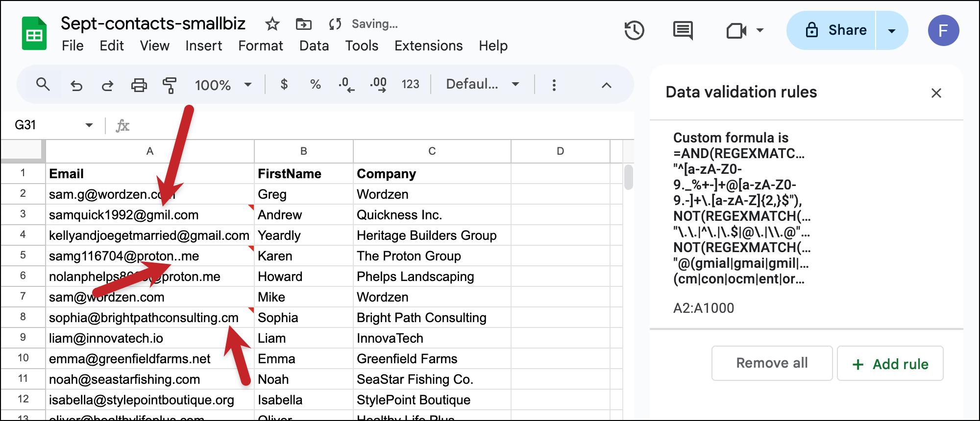Open the Google Sheets home icon
The width and height of the screenshot is (980, 421).
(x=34, y=33)
